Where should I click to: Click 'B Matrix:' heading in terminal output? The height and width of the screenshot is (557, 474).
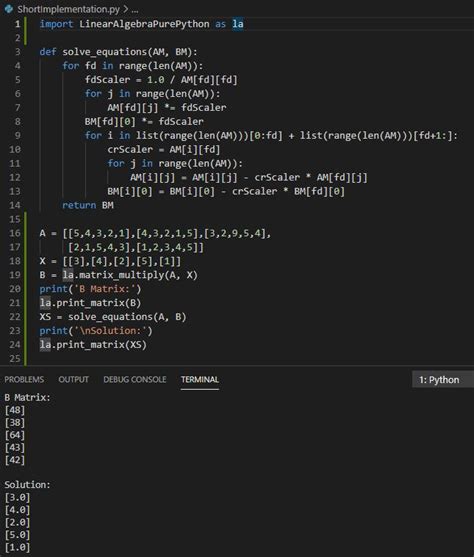(x=27, y=398)
